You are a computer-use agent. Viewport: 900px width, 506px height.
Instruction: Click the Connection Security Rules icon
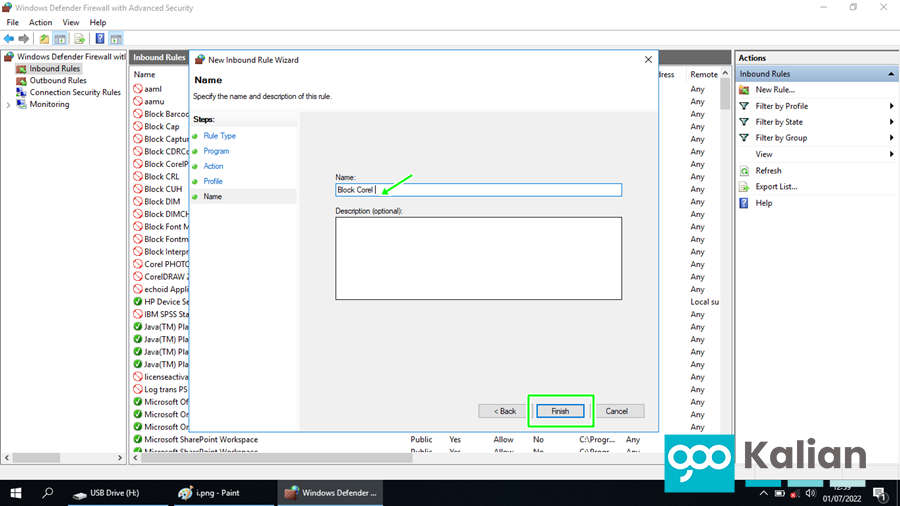coord(21,92)
